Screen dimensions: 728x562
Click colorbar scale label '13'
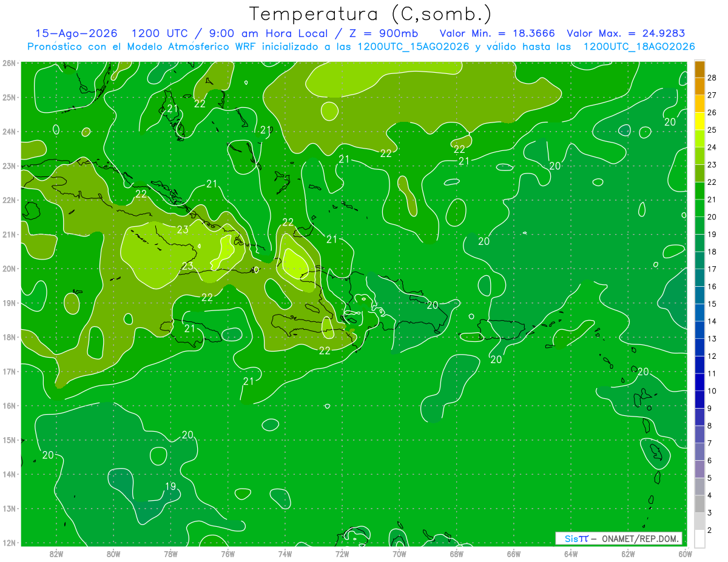tap(713, 338)
